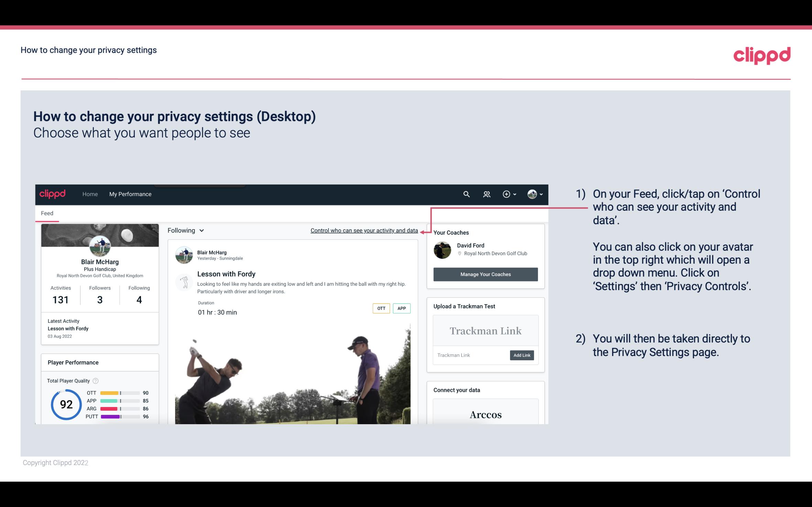812x507 pixels.
Task: Click the people/followers icon in navbar
Action: pyautogui.click(x=487, y=194)
